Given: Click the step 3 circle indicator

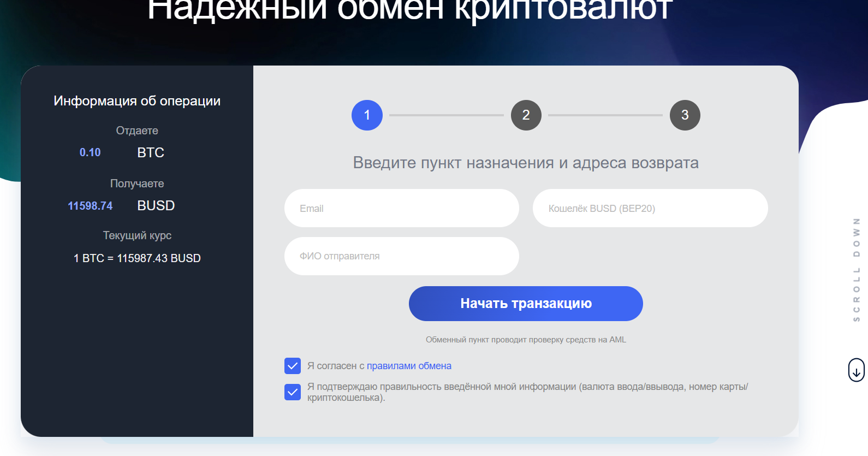Looking at the screenshot, I should (685, 115).
